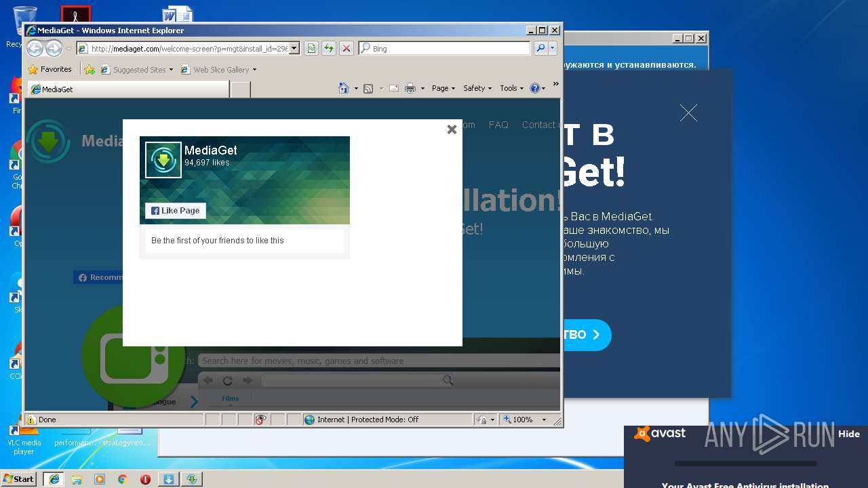Click Internet Protected Mode zone indicator
868x488 pixels.
[x=387, y=420]
